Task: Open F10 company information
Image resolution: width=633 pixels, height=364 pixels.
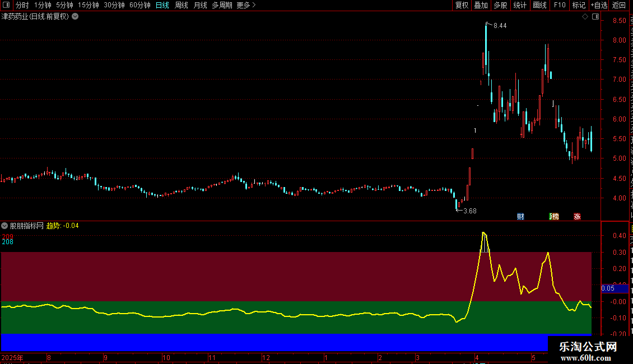Action: coord(560,5)
